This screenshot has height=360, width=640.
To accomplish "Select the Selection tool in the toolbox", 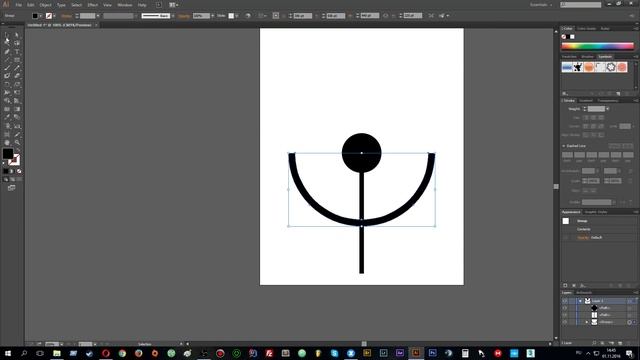I will pyautogui.click(x=7, y=36).
